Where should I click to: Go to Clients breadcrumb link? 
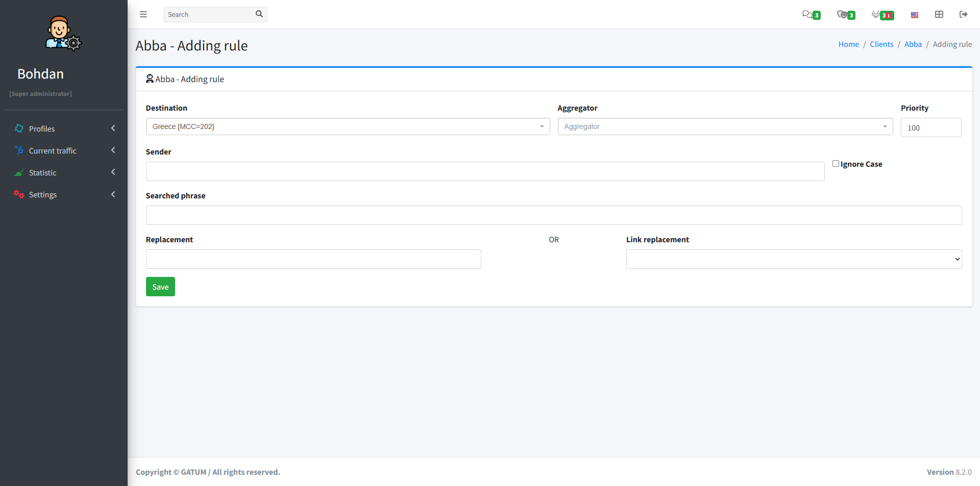pyautogui.click(x=881, y=44)
